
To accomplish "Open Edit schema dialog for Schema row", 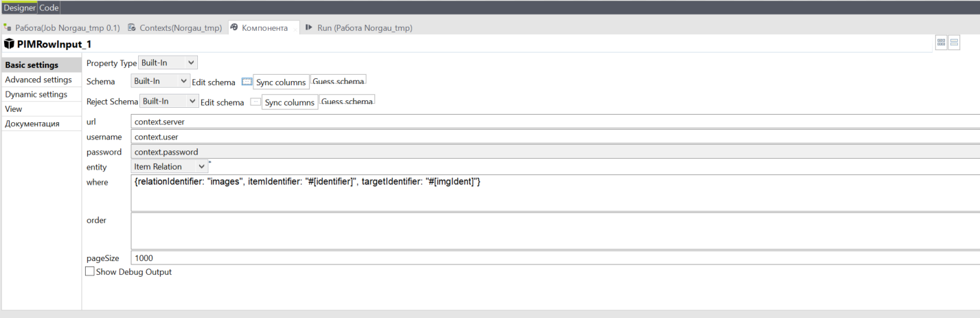I will (247, 82).
